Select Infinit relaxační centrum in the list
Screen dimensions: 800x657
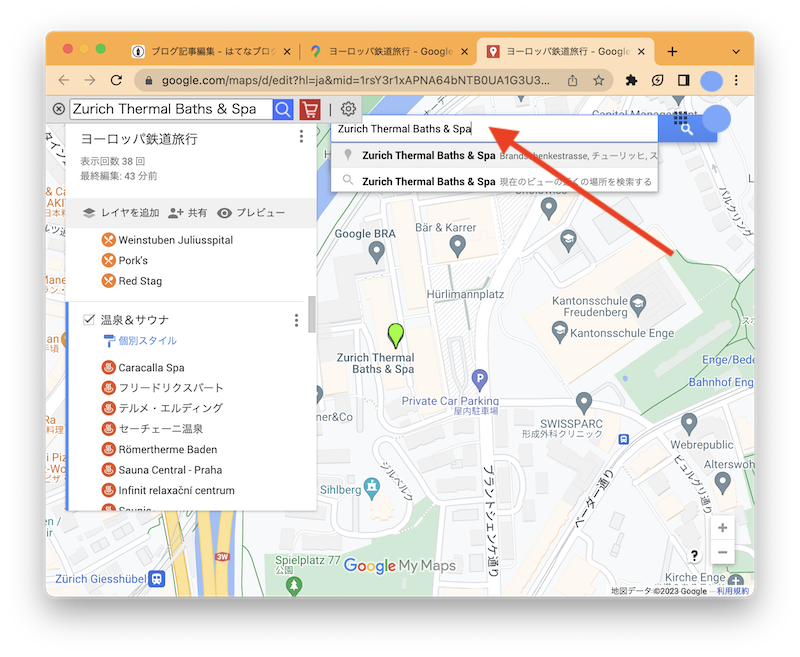tap(177, 490)
